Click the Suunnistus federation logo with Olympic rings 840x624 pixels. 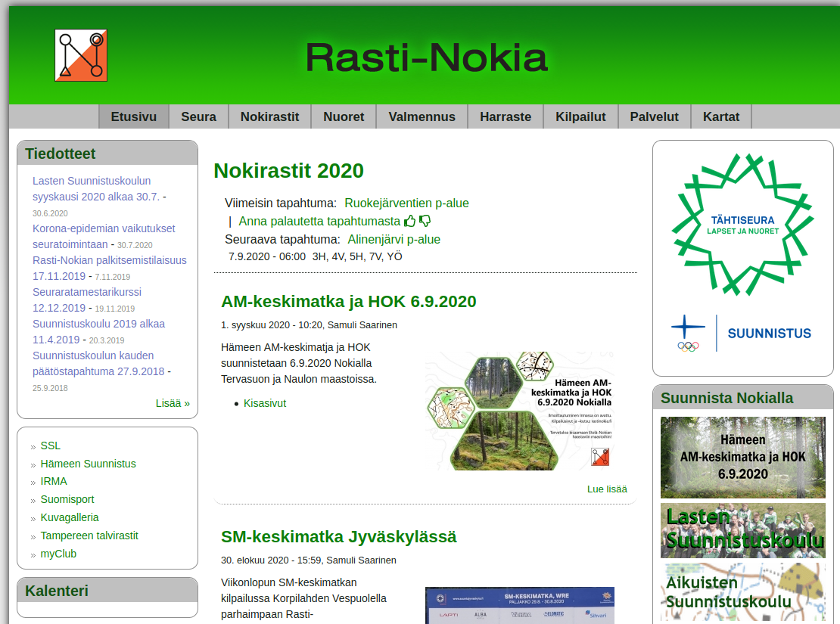742,334
